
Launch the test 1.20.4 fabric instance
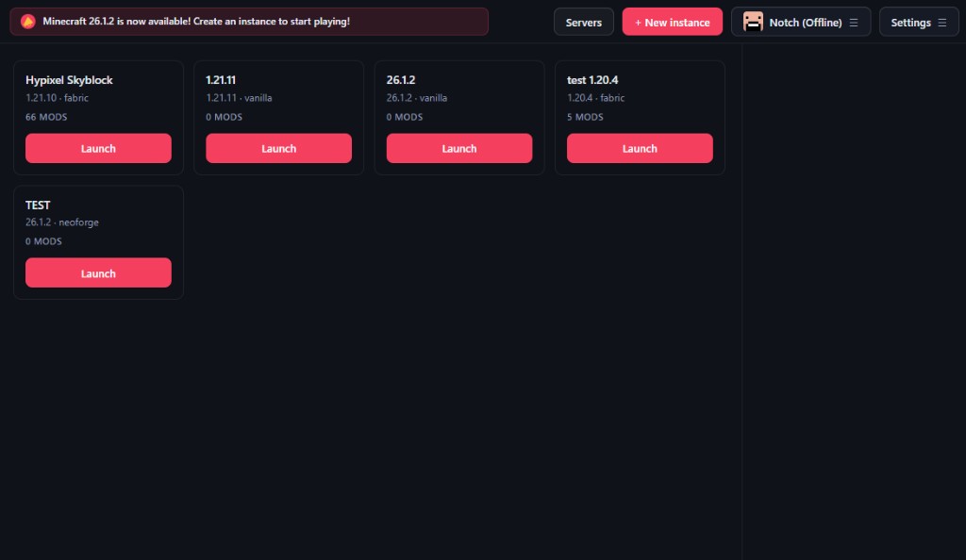point(640,148)
